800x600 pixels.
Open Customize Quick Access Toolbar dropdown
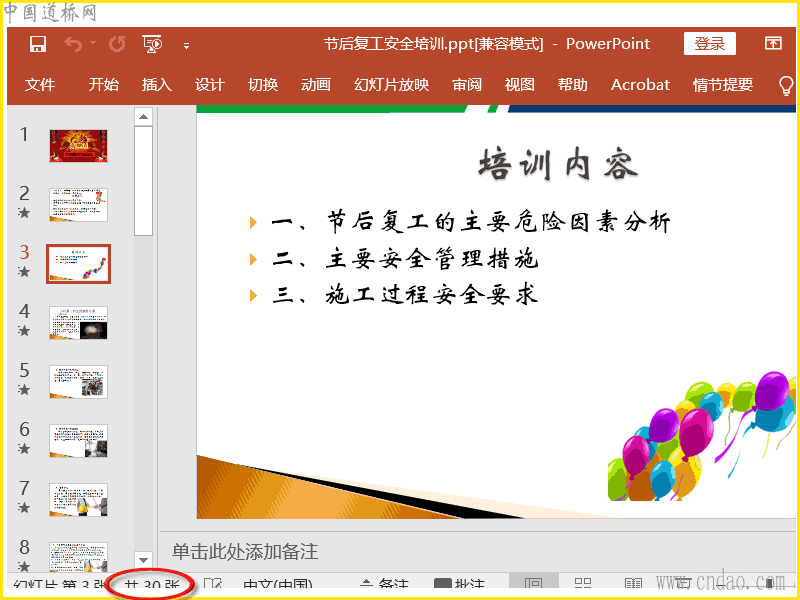click(x=186, y=46)
